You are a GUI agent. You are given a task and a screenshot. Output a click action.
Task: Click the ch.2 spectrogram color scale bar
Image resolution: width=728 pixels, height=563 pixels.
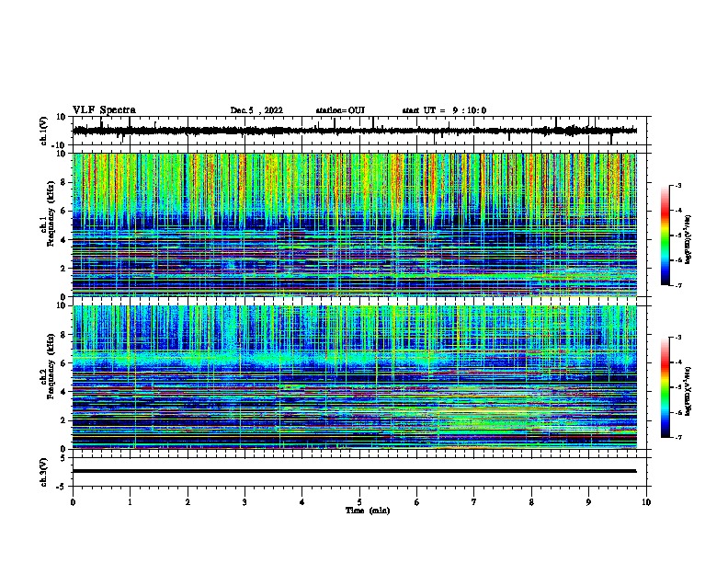tap(665, 387)
